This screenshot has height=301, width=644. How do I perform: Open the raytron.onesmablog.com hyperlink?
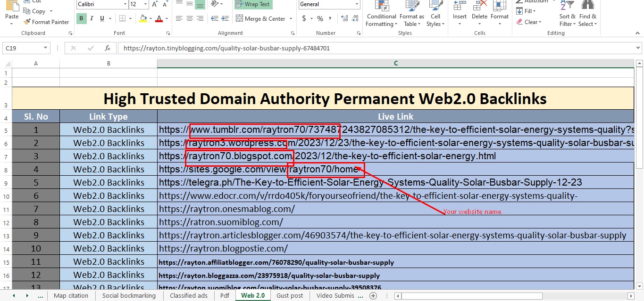pyautogui.click(x=226, y=209)
